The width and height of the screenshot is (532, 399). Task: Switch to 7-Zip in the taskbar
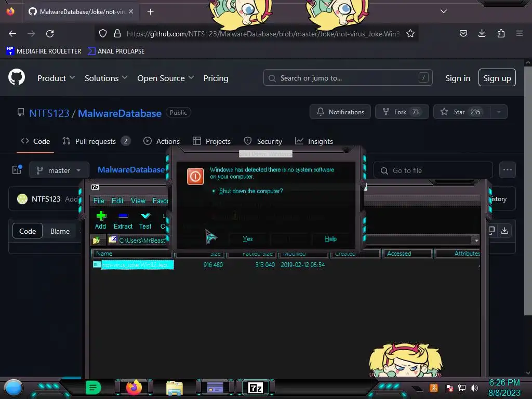[256, 388]
